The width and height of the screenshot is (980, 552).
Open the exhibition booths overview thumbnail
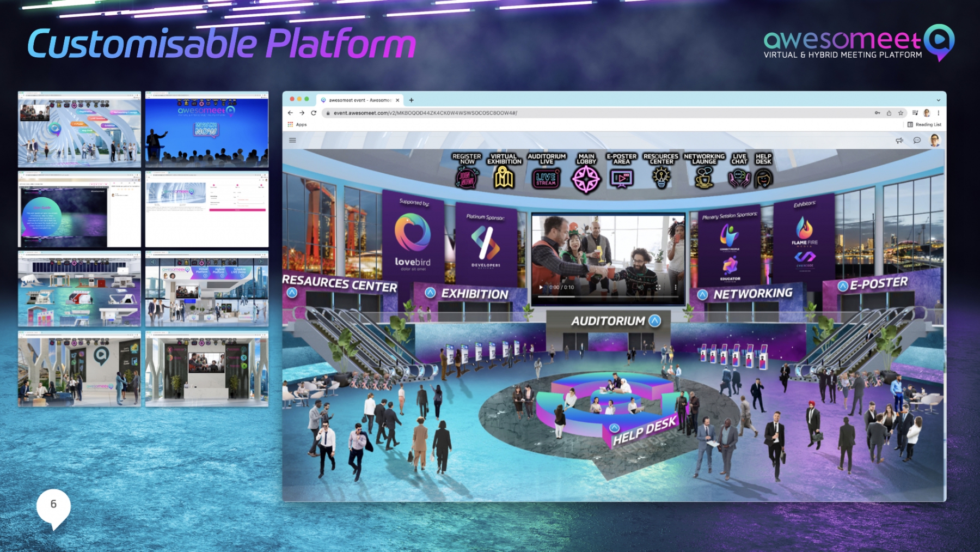[x=79, y=289]
